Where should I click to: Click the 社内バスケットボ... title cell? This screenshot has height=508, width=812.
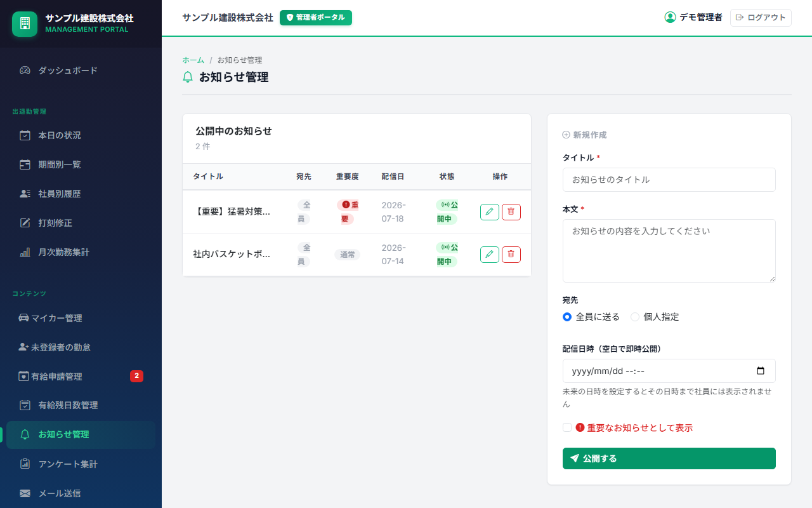coord(232,254)
